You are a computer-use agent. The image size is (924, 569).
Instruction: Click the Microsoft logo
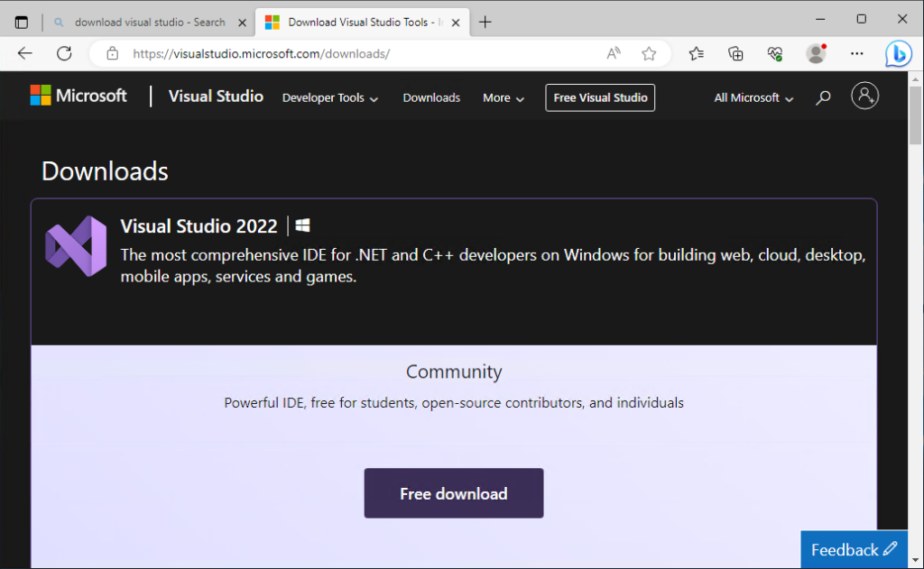click(79, 96)
